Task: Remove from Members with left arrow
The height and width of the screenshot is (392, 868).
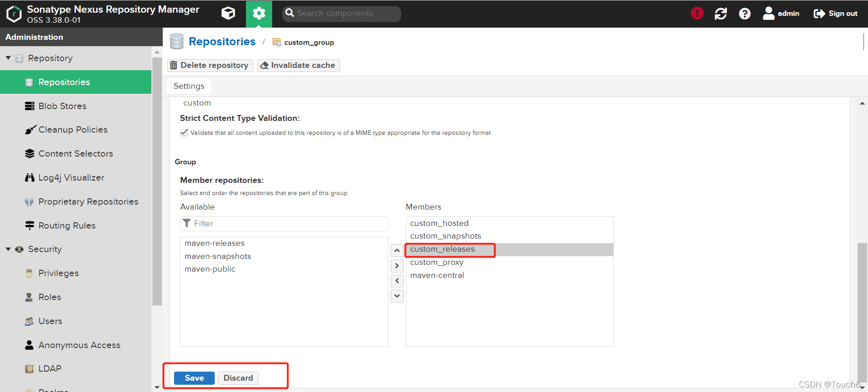Action: (397, 281)
